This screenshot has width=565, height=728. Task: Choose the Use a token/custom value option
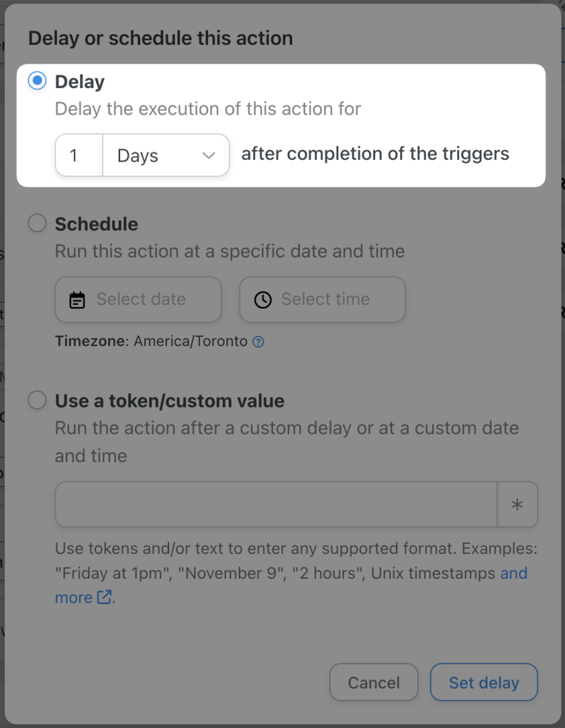coord(36,400)
